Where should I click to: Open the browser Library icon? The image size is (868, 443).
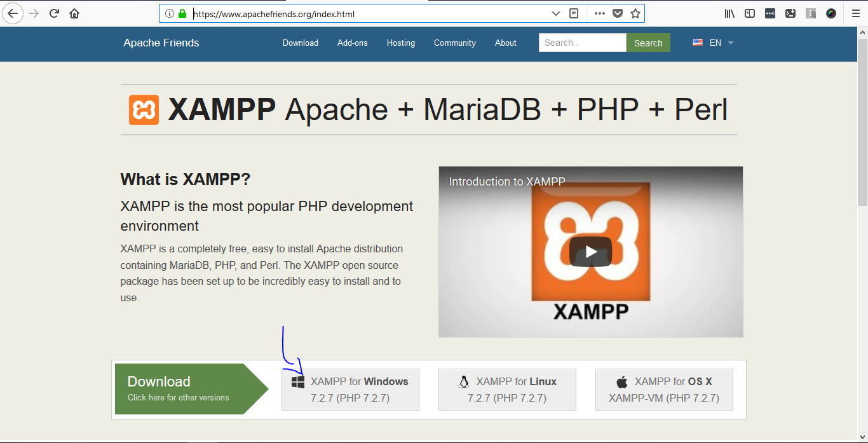[x=729, y=13]
